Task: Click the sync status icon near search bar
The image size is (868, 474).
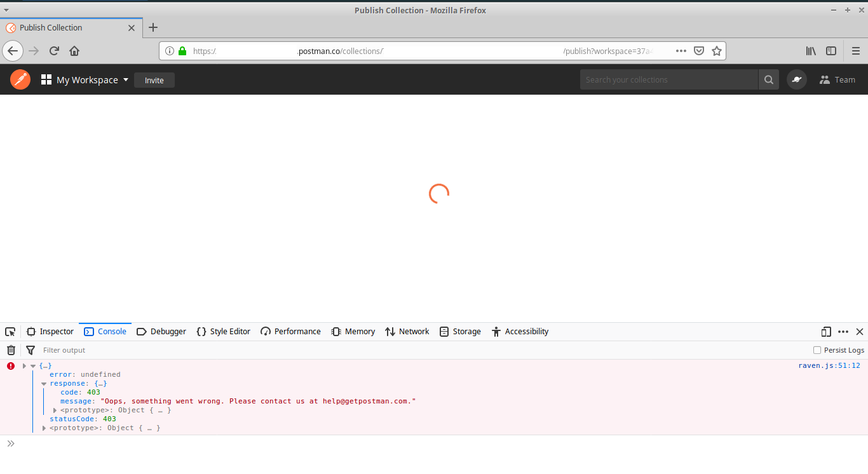Action: 797,79
